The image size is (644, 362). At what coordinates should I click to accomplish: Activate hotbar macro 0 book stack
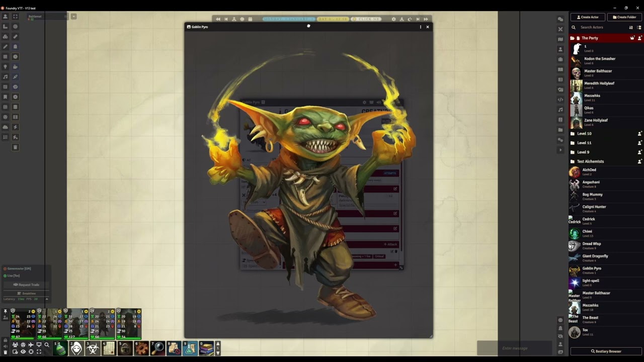click(x=206, y=348)
